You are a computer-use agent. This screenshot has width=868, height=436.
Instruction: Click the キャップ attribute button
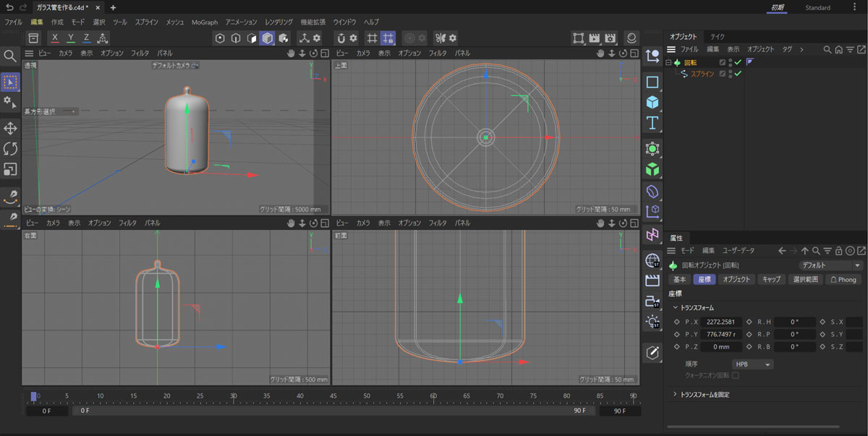coord(771,279)
